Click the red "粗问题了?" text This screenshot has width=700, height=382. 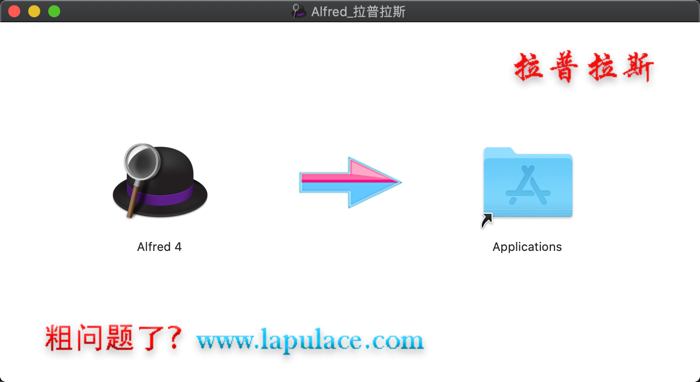click(114, 337)
